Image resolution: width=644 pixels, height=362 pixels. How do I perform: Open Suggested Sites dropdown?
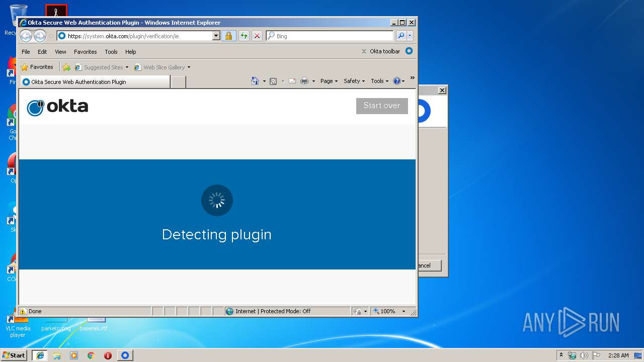tap(102, 67)
